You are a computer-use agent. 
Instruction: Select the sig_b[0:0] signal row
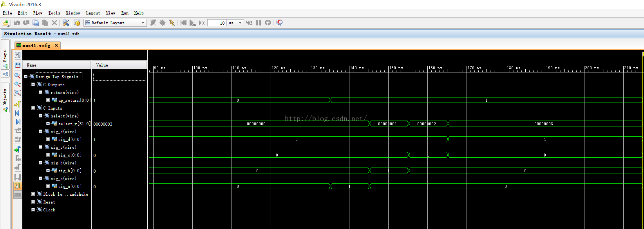[70, 171]
